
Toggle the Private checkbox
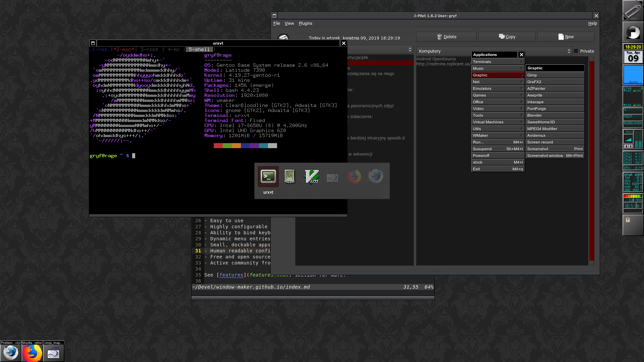tap(576, 51)
